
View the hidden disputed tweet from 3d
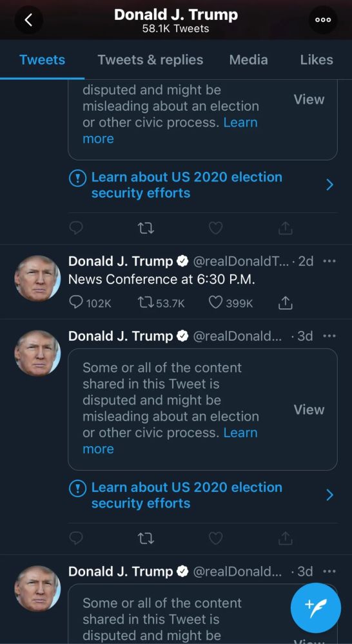click(309, 410)
